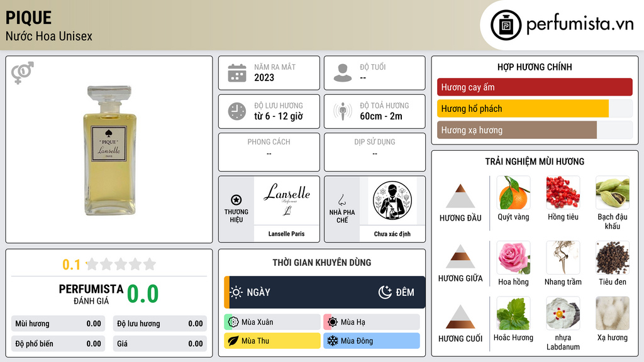Click the Nước Hoa Unisex subtitle
Screen dimensions: 644x362
49,36
